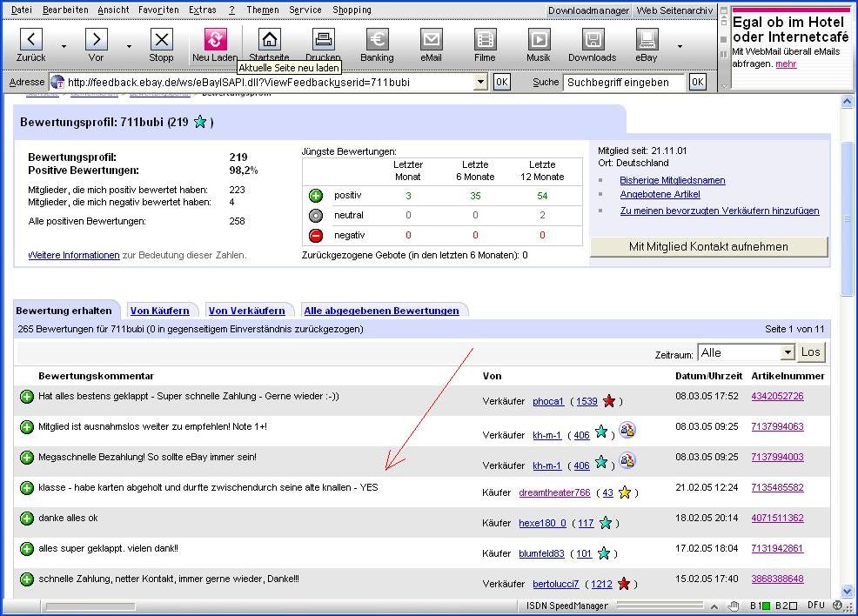Screen dimensions: 858x616
Task: Click the turquoise star beside hexe180_0
Action: [605, 523]
